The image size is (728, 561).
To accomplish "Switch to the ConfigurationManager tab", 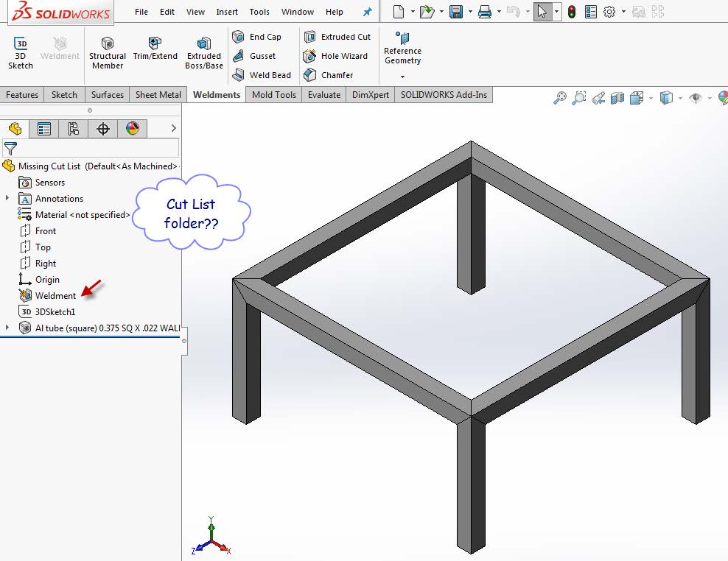I will [71, 128].
